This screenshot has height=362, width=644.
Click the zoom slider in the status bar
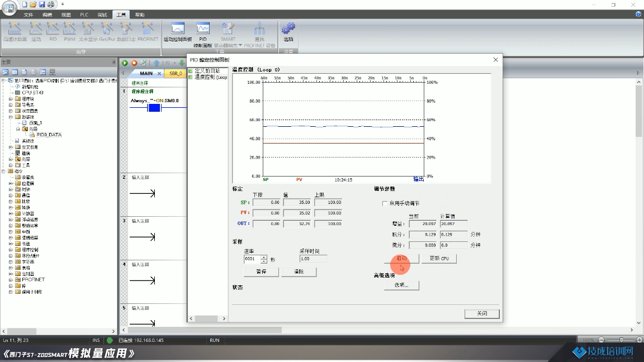tap(621, 340)
